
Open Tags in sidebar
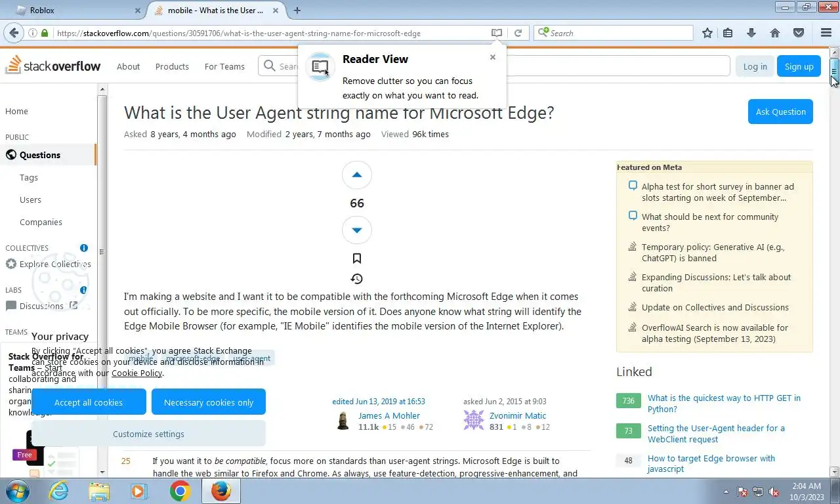coord(29,177)
